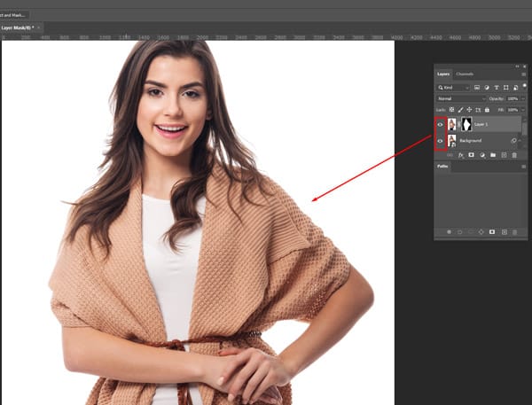
Task: Add mask in the Paths panel
Action: click(492, 232)
